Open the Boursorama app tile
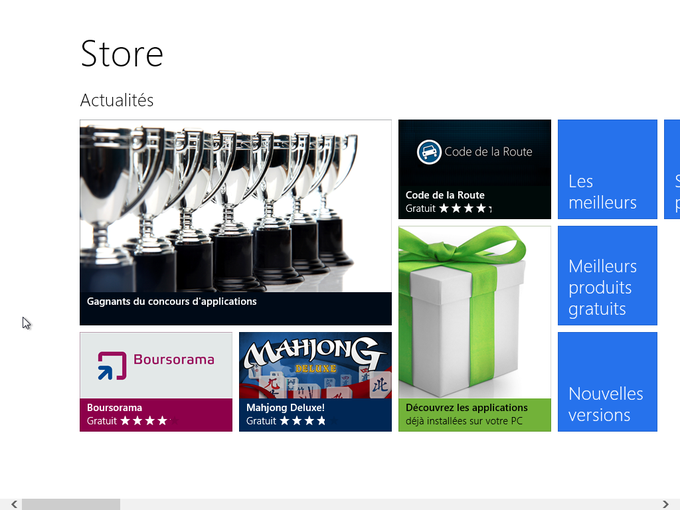The image size is (680, 510). tap(156, 382)
